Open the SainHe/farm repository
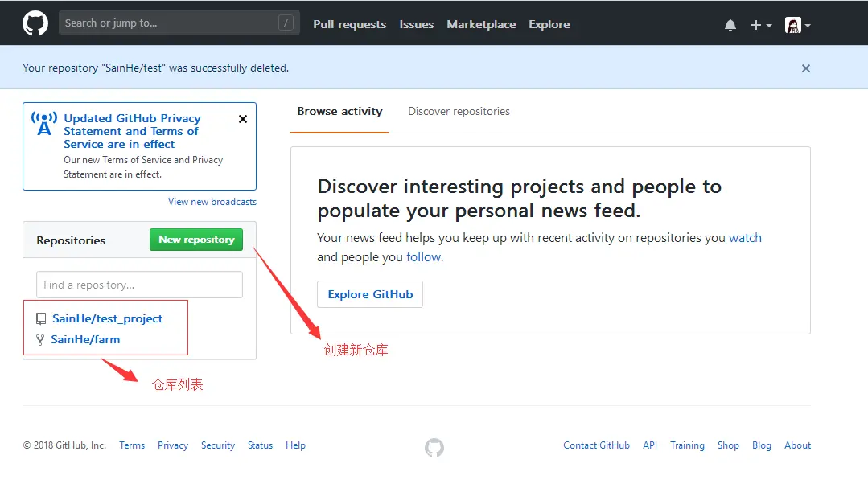This screenshot has width=868, height=484. 85,339
